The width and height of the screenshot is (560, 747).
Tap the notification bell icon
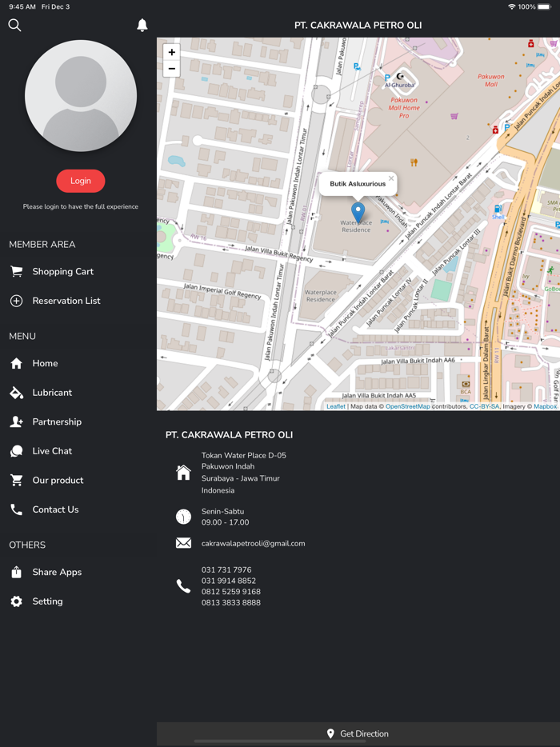(x=142, y=26)
